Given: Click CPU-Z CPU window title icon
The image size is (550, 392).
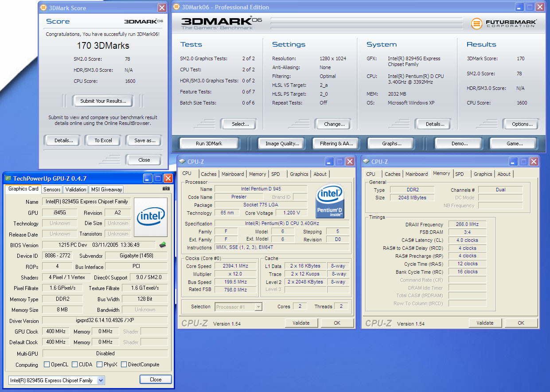Looking at the screenshot, I should coord(182,162).
